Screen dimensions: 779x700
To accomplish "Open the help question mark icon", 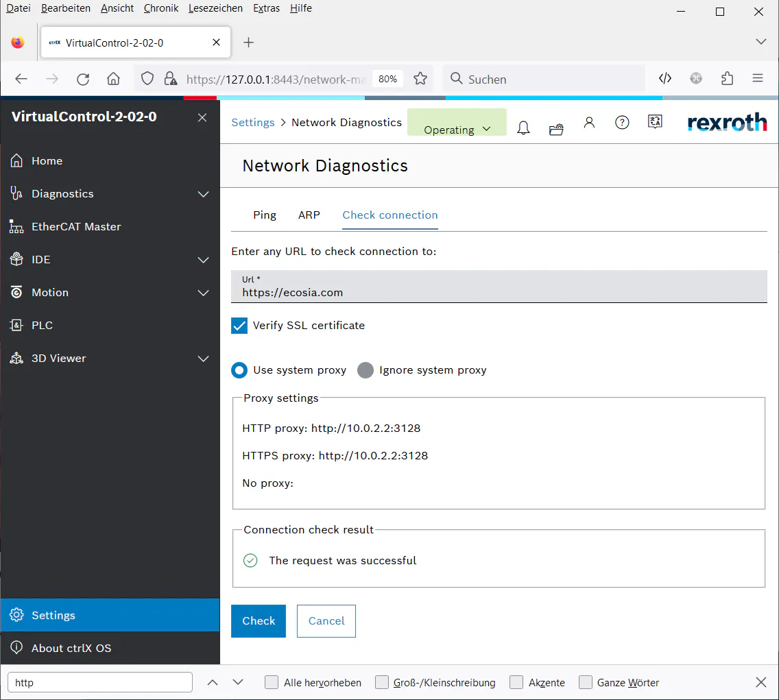I will point(622,123).
